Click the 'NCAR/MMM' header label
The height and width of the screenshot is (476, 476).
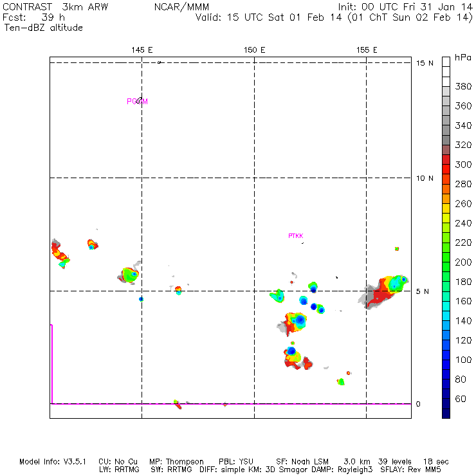pos(181,6)
